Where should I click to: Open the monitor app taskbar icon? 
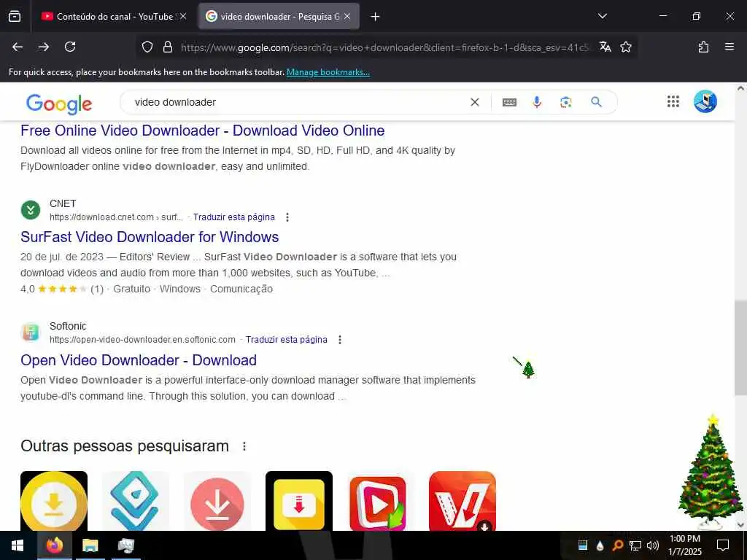[125, 545]
